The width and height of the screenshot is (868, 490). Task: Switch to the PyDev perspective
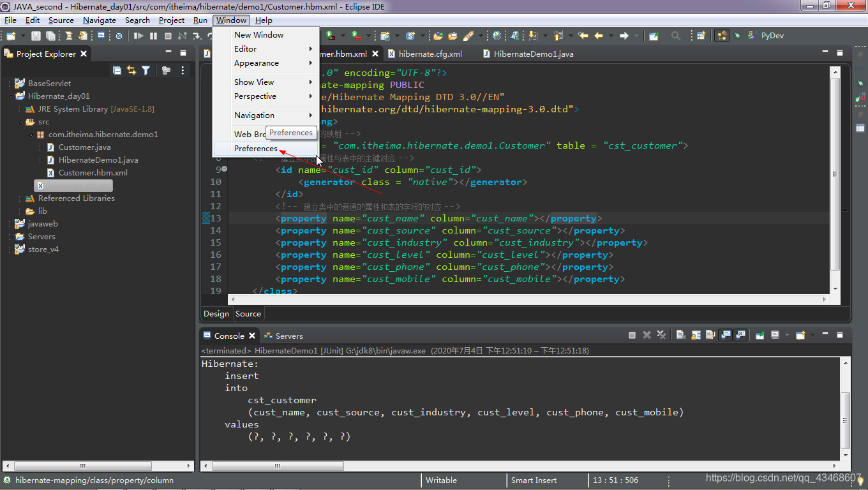point(766,36)
